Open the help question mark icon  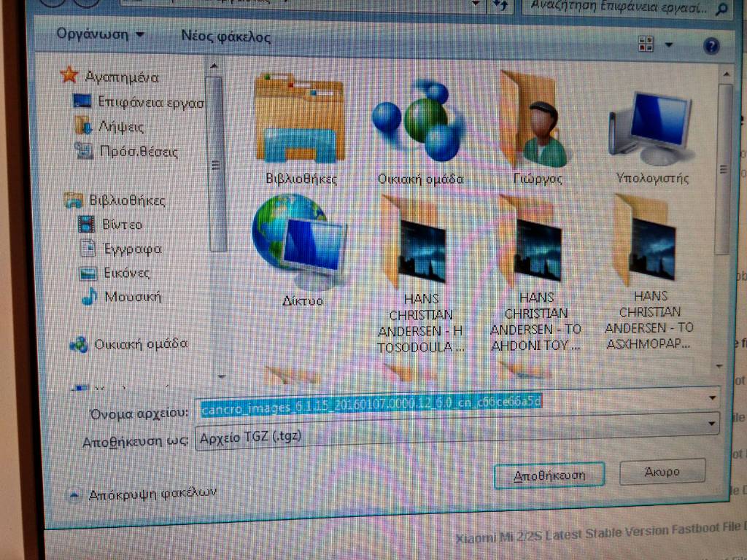tap(711, 46)
